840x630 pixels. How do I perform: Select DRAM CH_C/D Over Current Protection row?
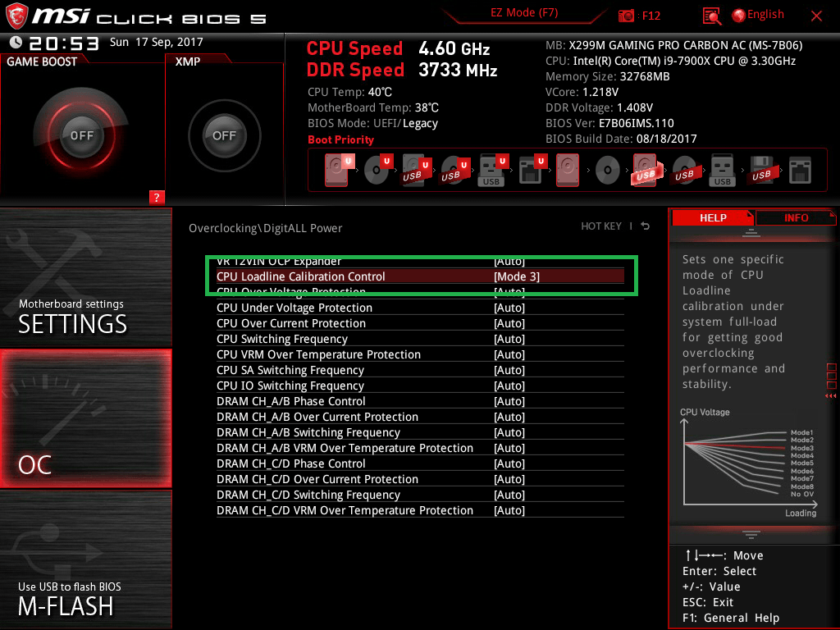[420, 479]
